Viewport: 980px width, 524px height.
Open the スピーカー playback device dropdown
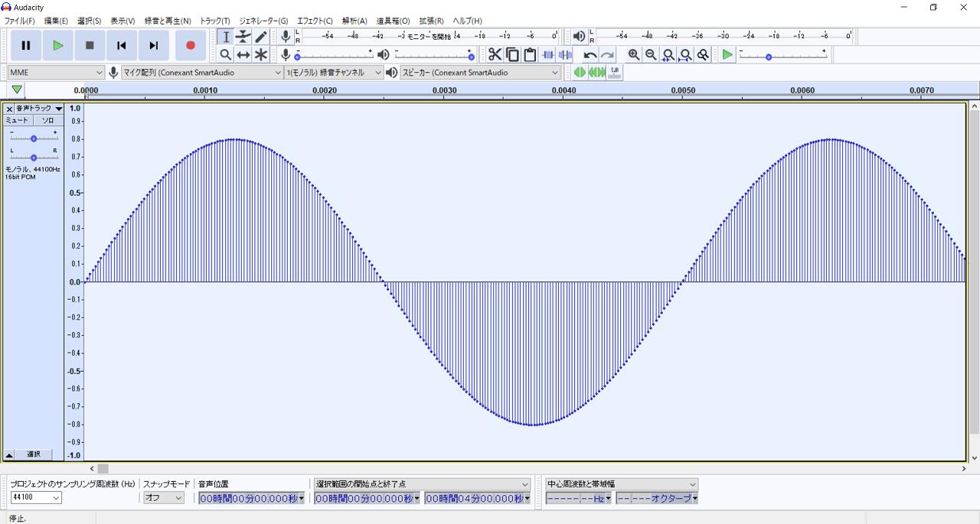pyautogui.click(x=480, y=72)
